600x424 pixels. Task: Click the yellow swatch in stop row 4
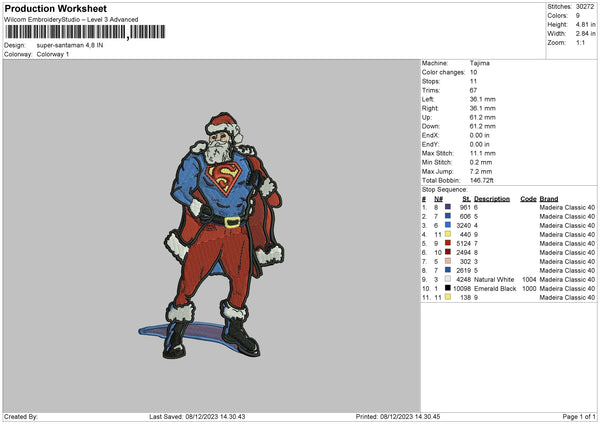click(448, 234)
